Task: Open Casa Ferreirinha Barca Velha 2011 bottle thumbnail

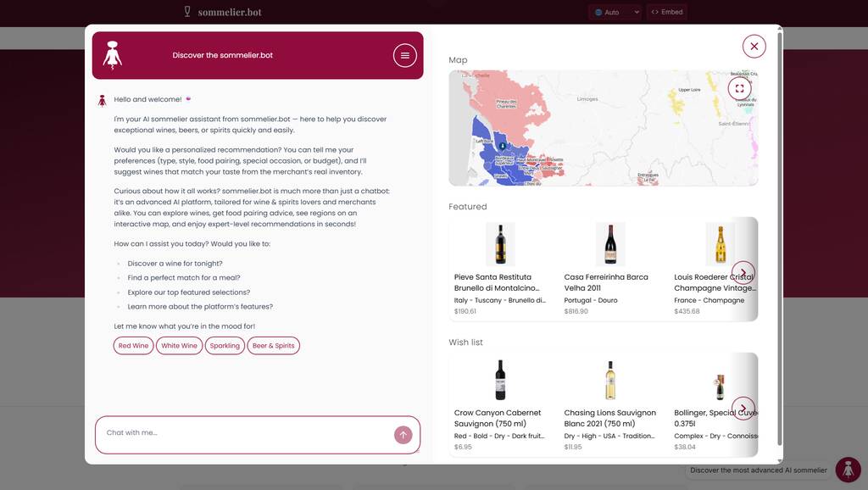Action: click(611, 243)
